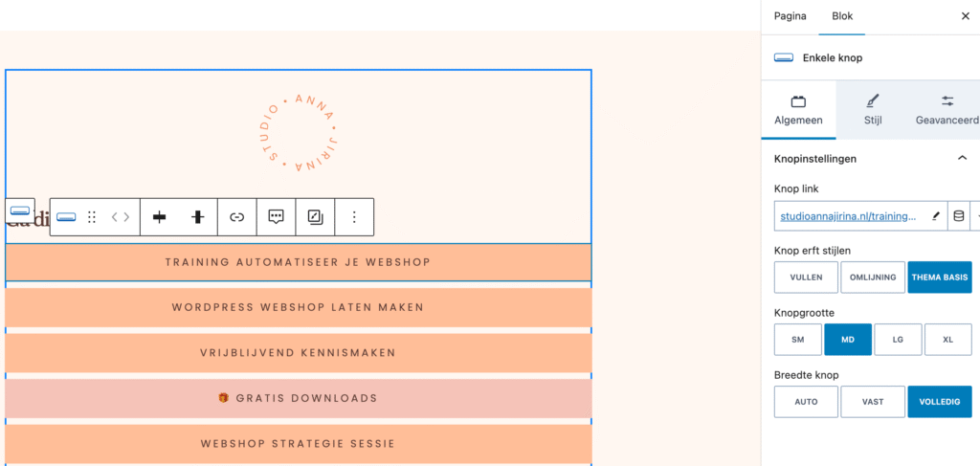This screenshot has width=980, height=466.
Task: Click the drag handle in block toolbar
Action: (92, 217)
